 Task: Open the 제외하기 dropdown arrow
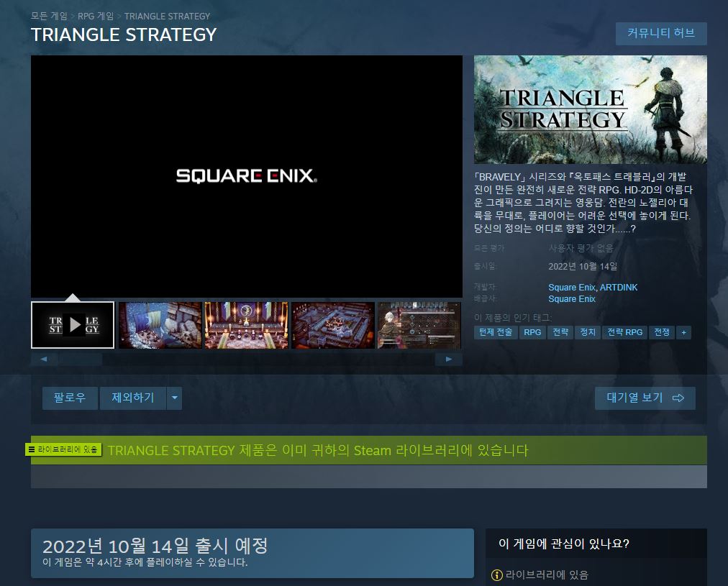click(x=175, y=398)
